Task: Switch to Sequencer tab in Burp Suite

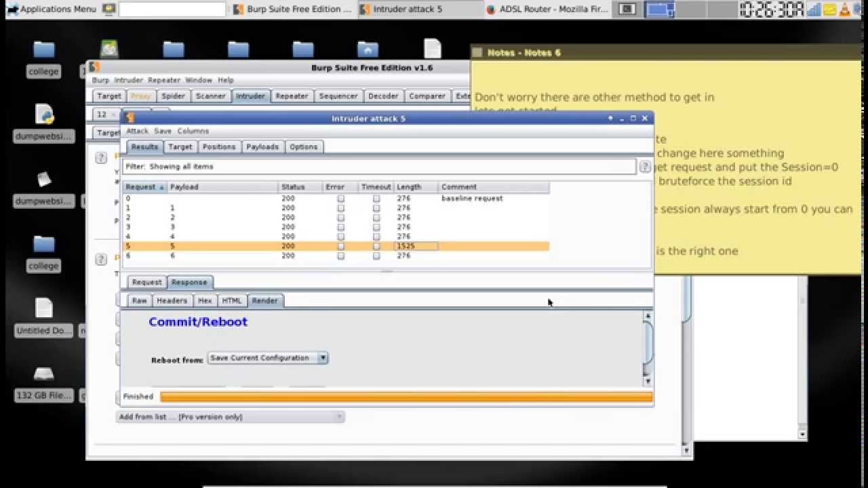Action: 338,96
